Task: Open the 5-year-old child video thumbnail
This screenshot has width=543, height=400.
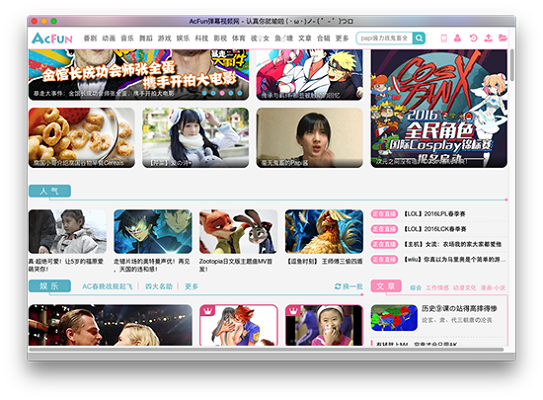Action: tap(68, 231)
